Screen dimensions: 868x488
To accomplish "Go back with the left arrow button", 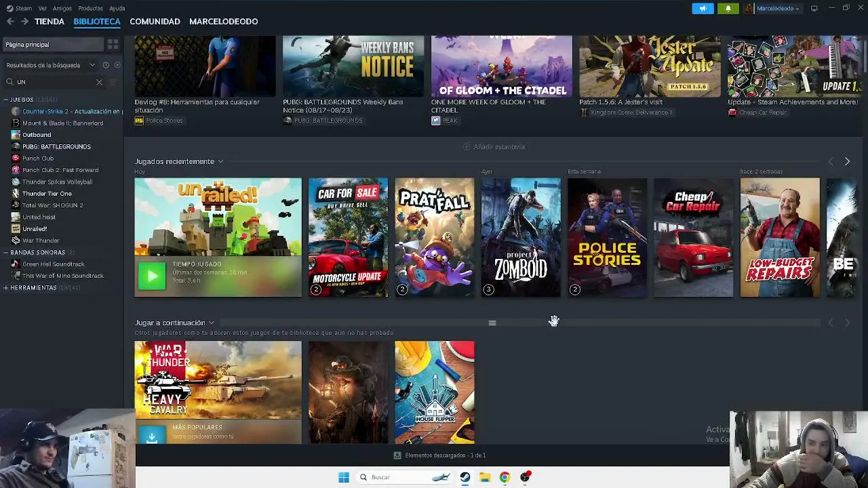I will (10, 22).
